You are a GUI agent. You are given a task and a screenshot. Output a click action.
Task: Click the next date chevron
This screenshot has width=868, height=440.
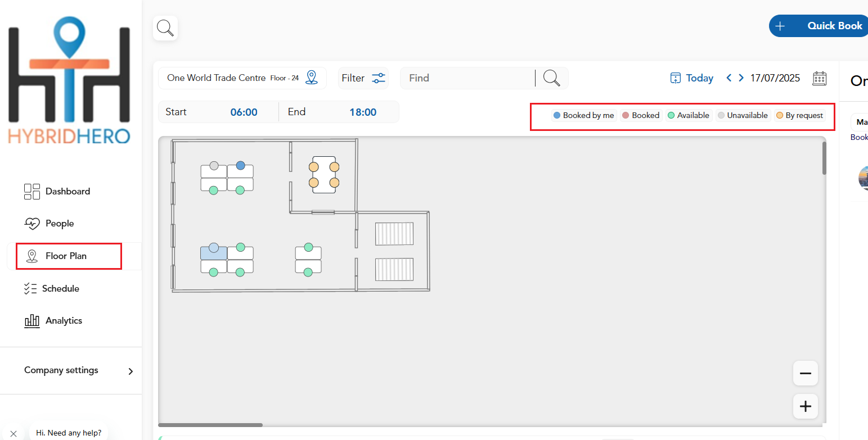coord(741,78)
